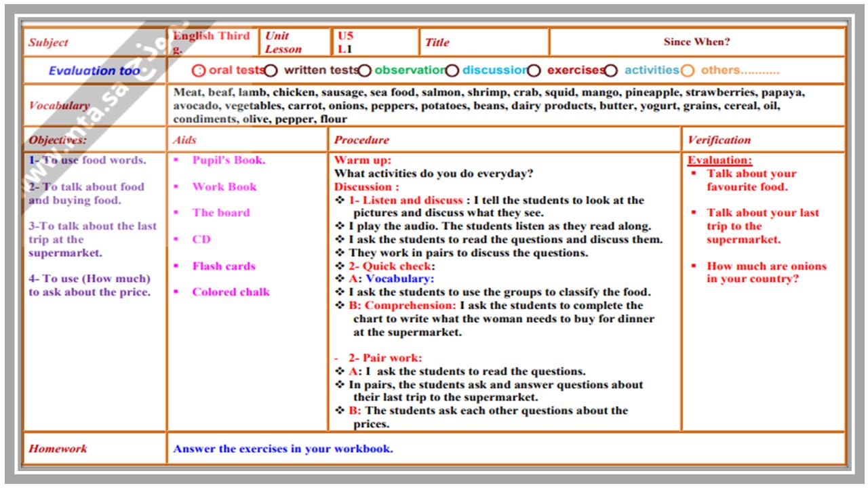Click the 'Verification' column header
Image resolution: width=868 pixels, height=488 pixels.
(x=719, y=140)
